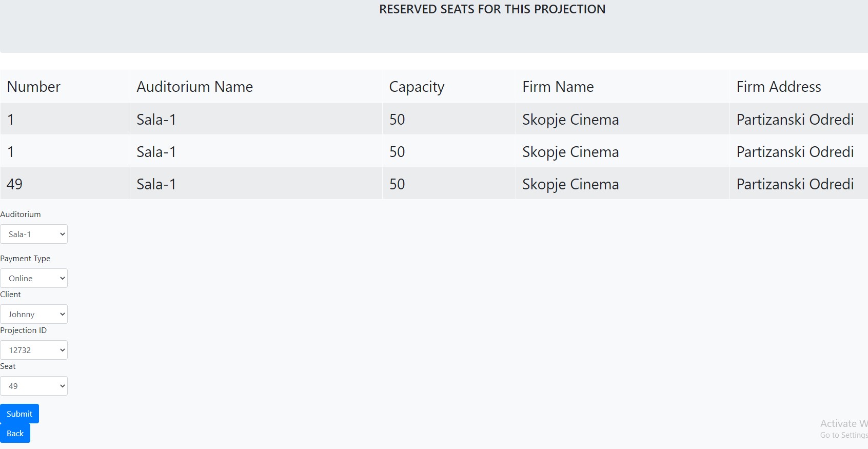This screenshot has height=449, width=868.
Task: Expand the Payment Type dropdown
Action: (34, 278)
